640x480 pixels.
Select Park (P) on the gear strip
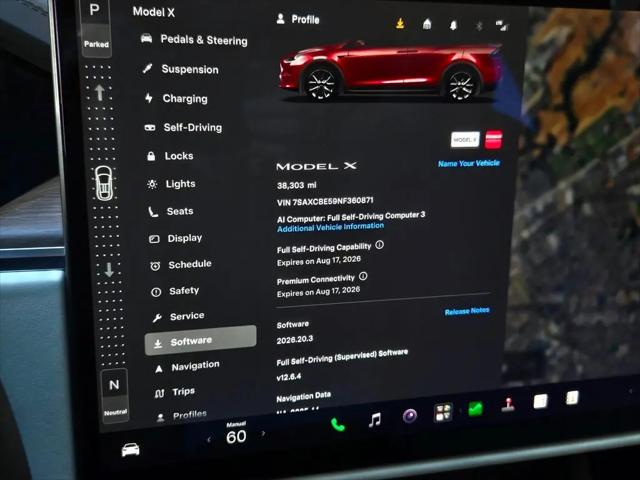pos(96,27)
